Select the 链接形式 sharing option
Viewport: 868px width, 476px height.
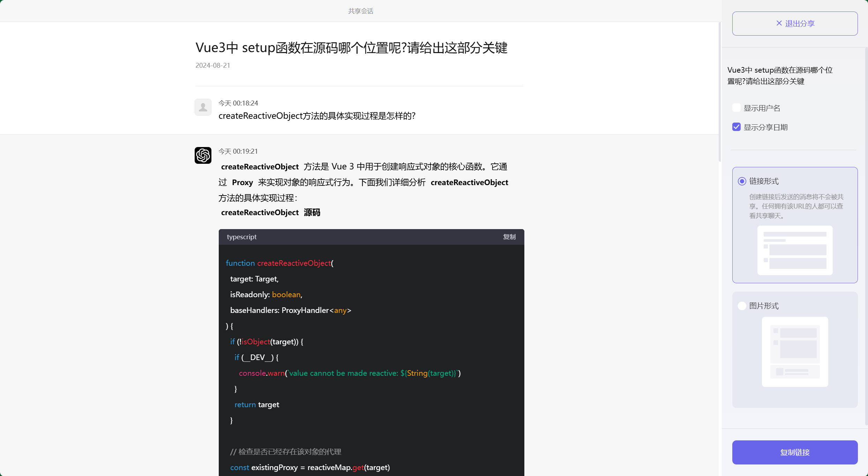click(764, 181)
